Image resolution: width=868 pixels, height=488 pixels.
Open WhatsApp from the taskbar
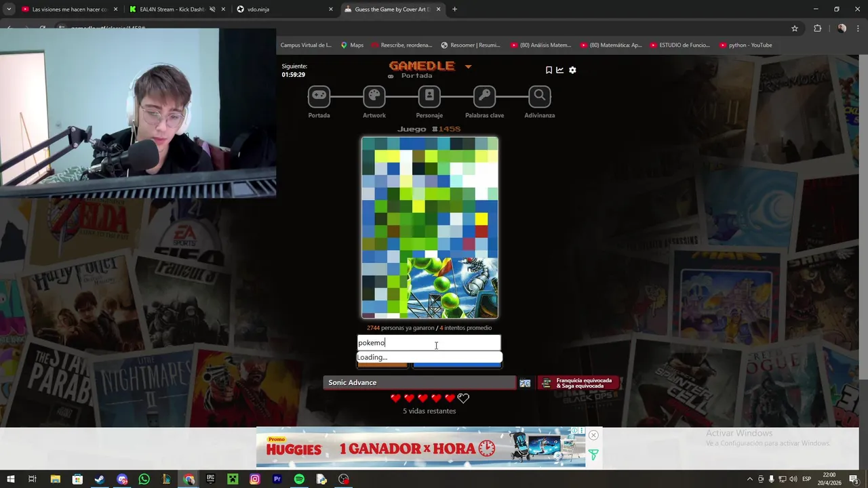coord(144,479)
